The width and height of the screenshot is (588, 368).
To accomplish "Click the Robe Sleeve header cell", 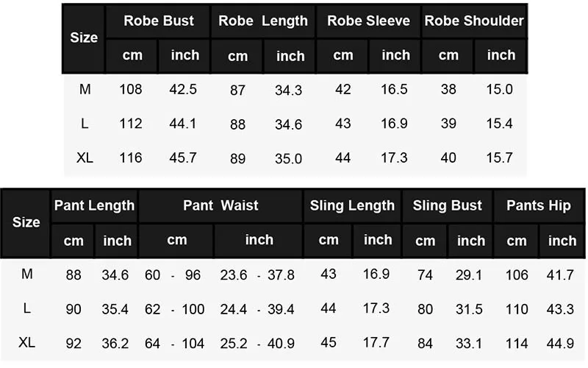I will pos(368,21).
